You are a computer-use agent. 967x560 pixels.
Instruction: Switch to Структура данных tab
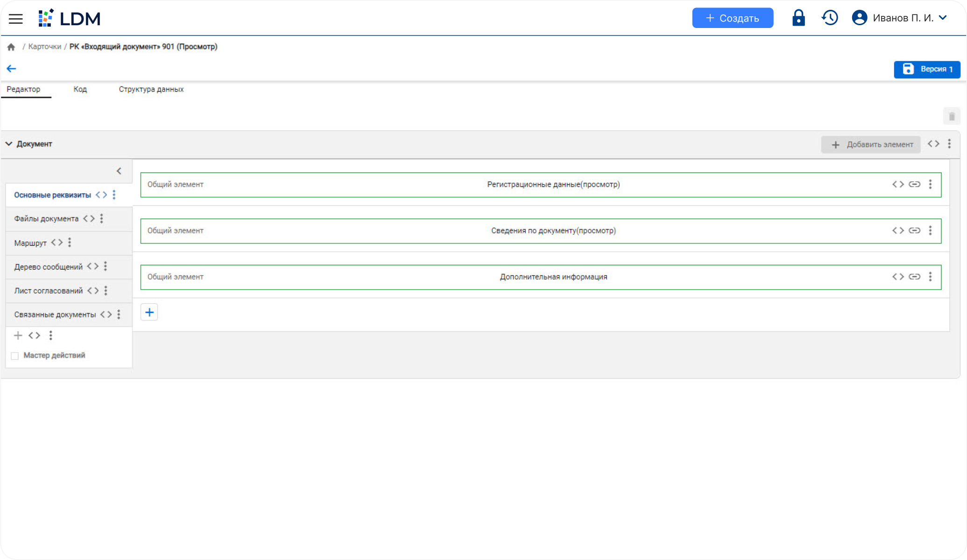151,89
